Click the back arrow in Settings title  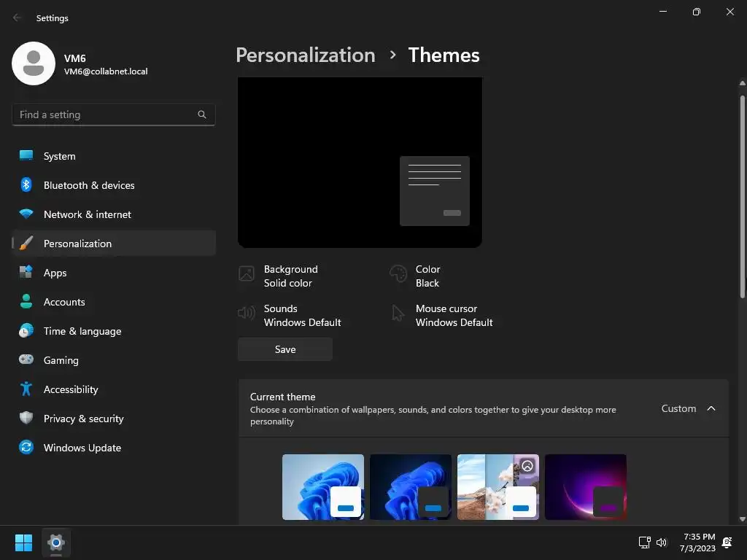pyautogui.click(x=18, y=17)
